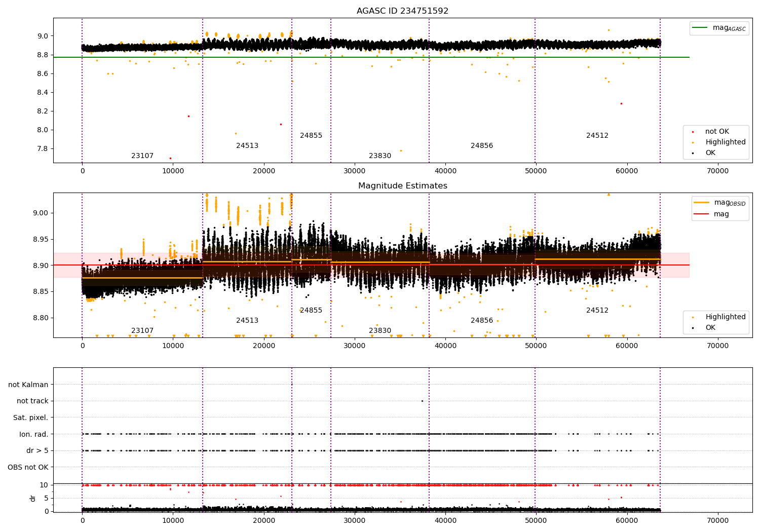This screenshot has width=760, height=532.
Task: Click the lone 'not track' data point
Action: [x=422, y=401]
